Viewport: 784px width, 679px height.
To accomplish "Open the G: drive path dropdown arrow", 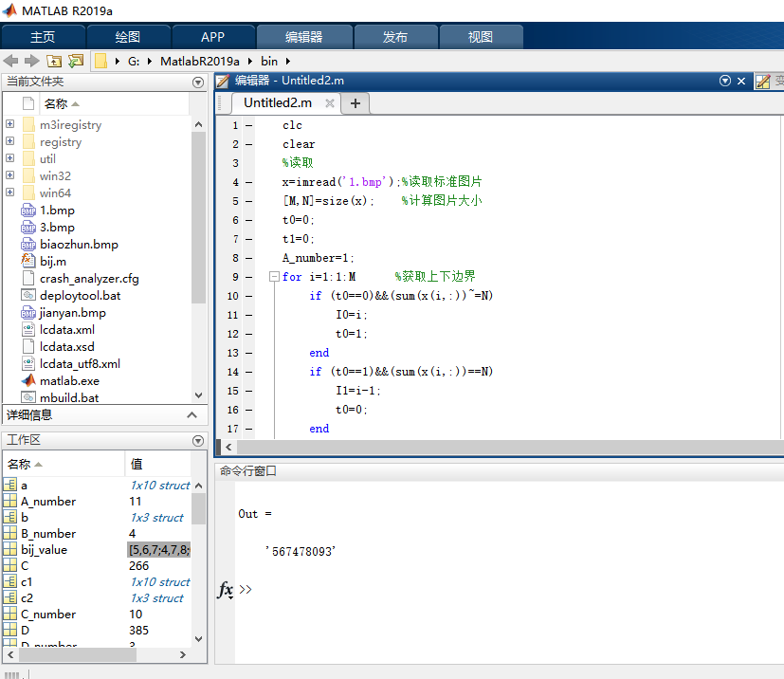I will tap(150, 61).
